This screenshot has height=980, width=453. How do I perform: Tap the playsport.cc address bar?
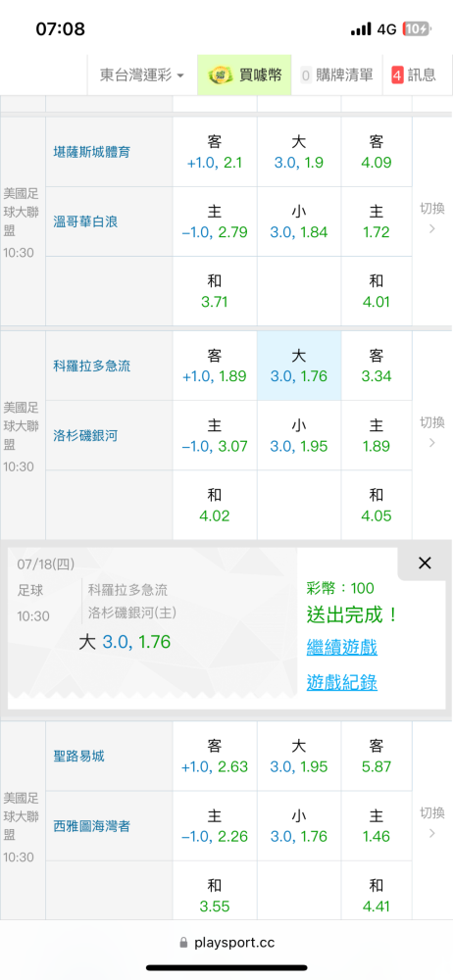(x=226, y=943)
